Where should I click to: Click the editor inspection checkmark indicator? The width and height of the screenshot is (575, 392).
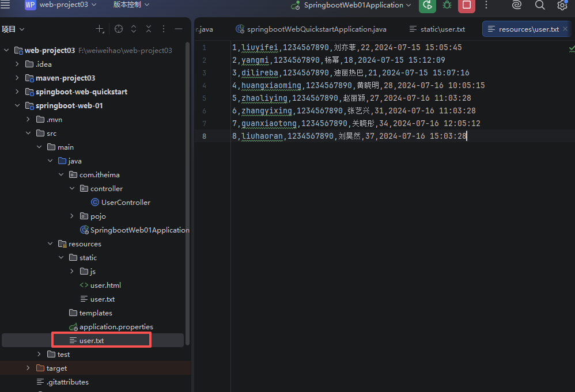tap(572, 48)
